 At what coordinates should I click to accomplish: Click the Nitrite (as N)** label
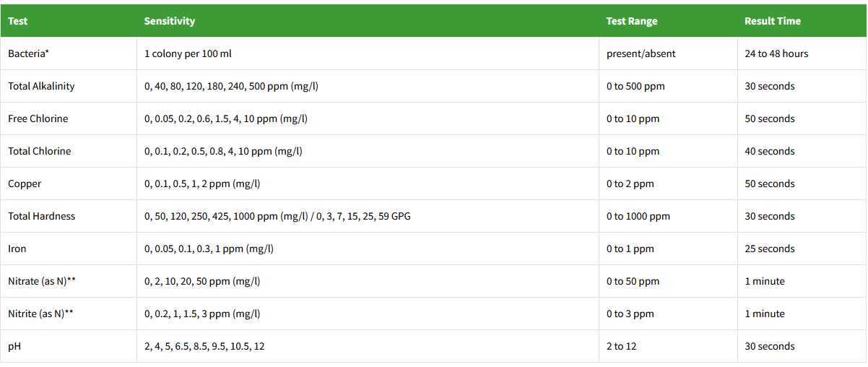[40, 314]
